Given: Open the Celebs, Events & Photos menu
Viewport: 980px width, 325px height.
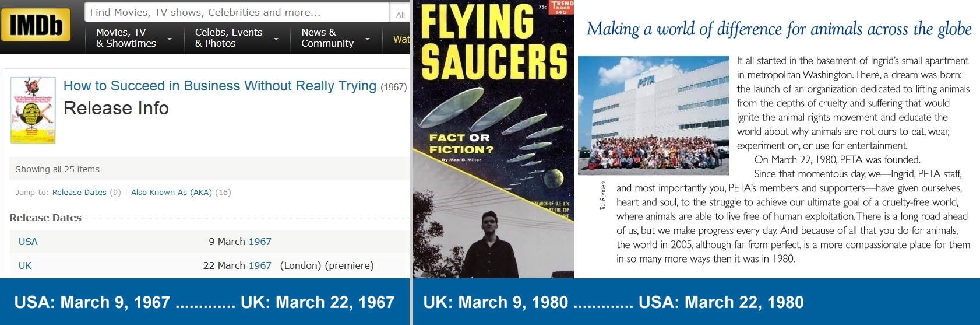Looking at the screenshot, I should (228, 38).
